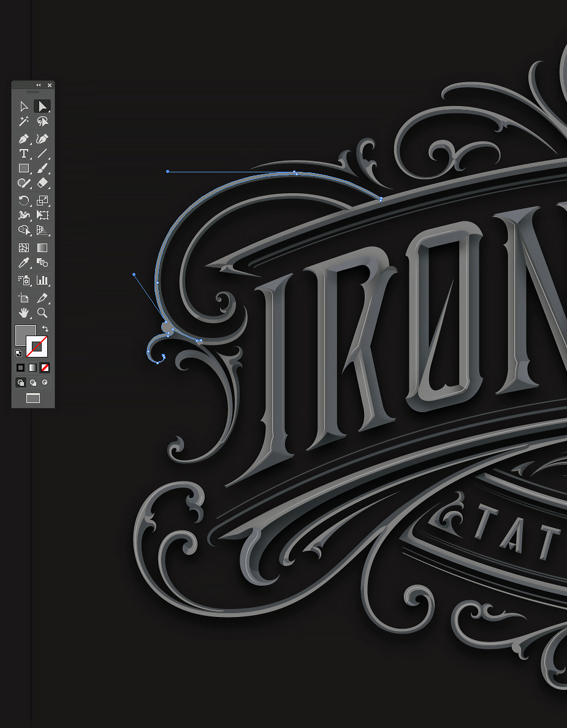567x728 pixels.
Task: Enable Draw Inside mode
Action: tap(45, 383)
